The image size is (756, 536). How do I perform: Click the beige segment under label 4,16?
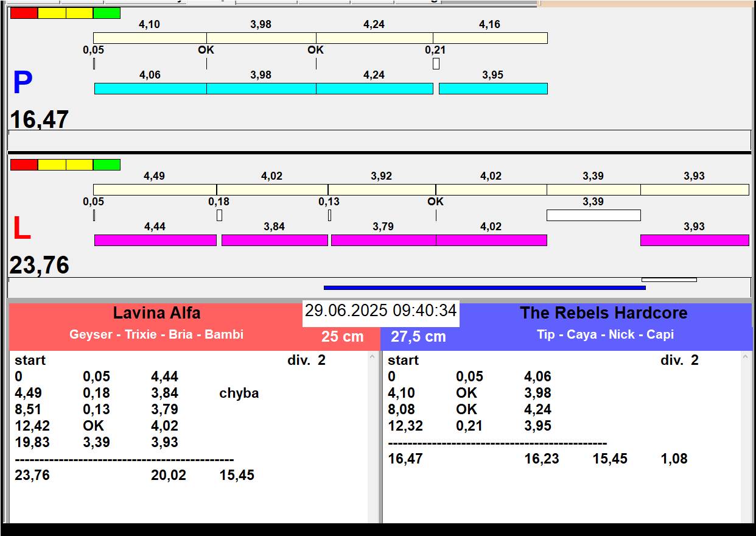[491, 38]
